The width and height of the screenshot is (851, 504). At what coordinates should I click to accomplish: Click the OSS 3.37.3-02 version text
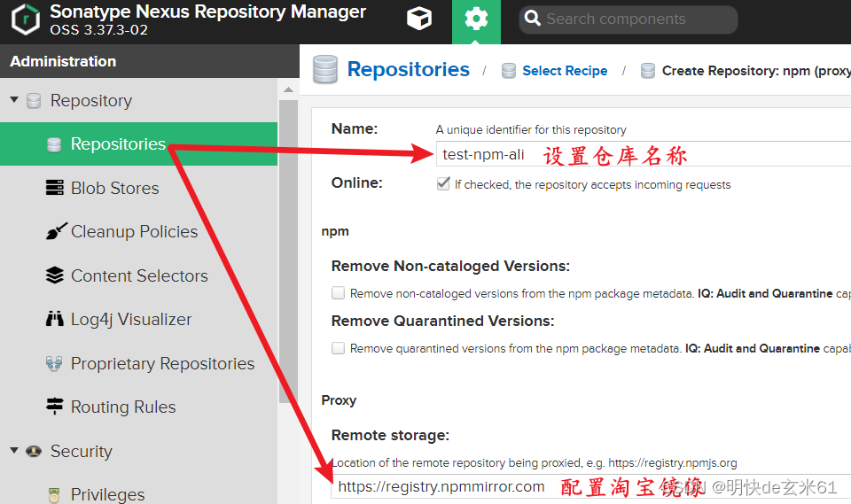(x=98, y=30)
